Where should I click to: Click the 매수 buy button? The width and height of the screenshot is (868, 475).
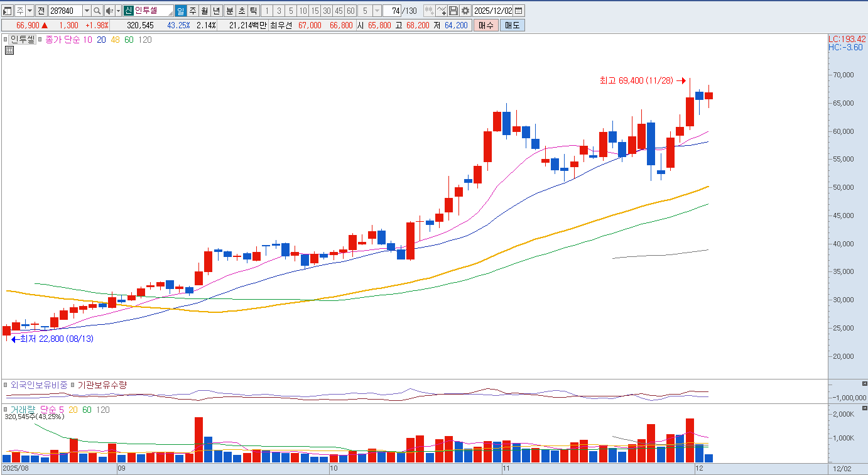[486, 25]
